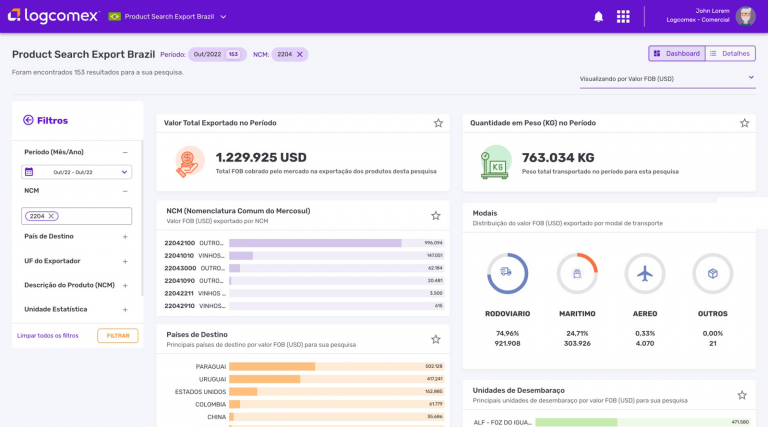The image size is (768, 427).
Task: Click the FILTRAR button
Action: pyautogui.click(x=118, y=336)
